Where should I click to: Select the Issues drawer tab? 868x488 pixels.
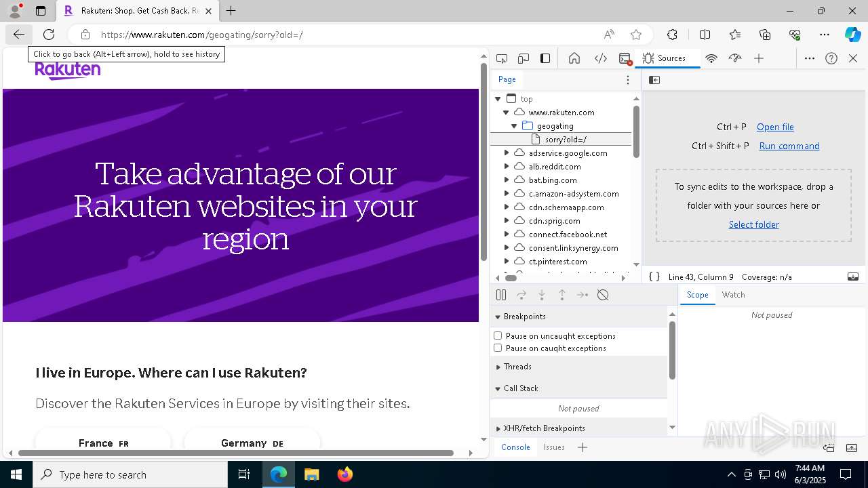pos(554,447)
